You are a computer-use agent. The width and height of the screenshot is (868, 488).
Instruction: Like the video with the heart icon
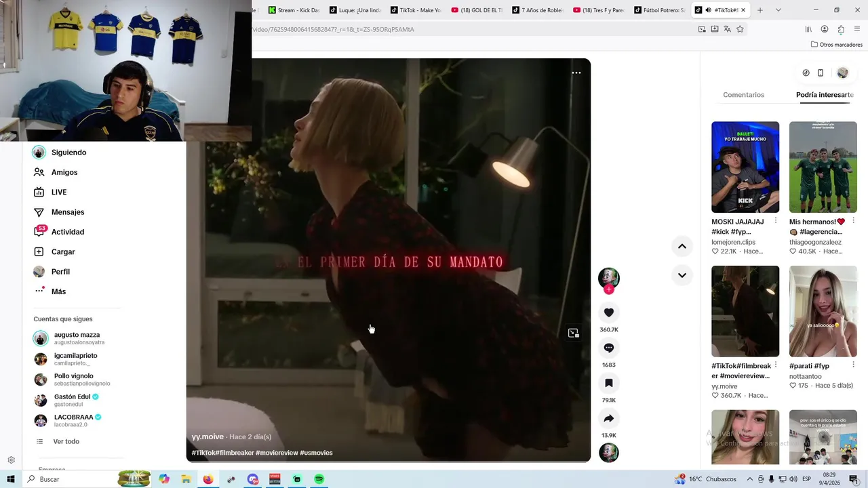609,312
